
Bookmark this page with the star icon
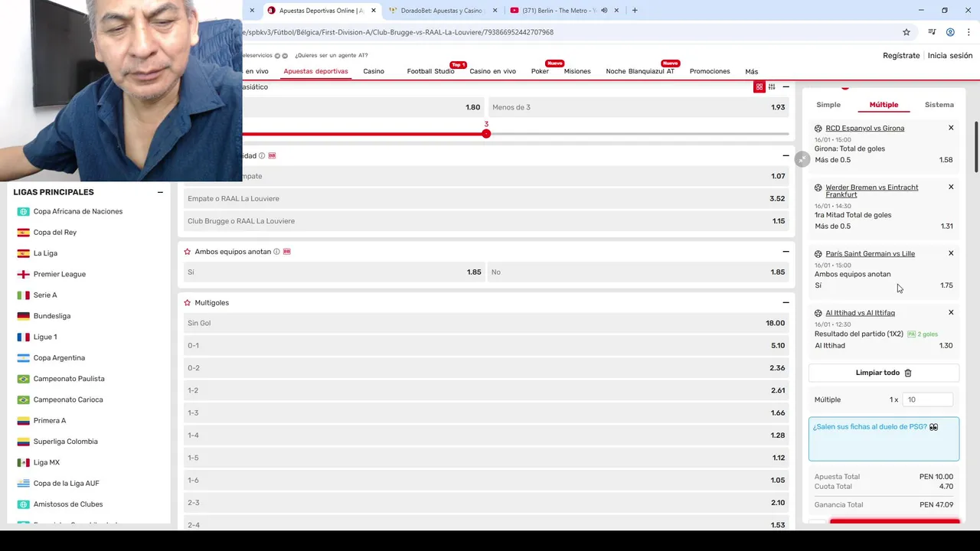click(x=906, y=32)
